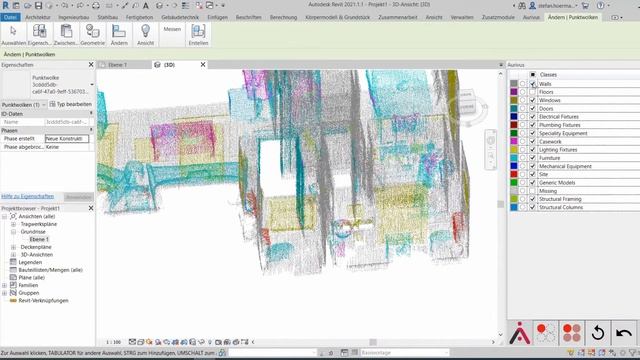The width and height of the screenshot is (640, 360).
Task: Click the gray Walls color swatch
Action: 513,84
